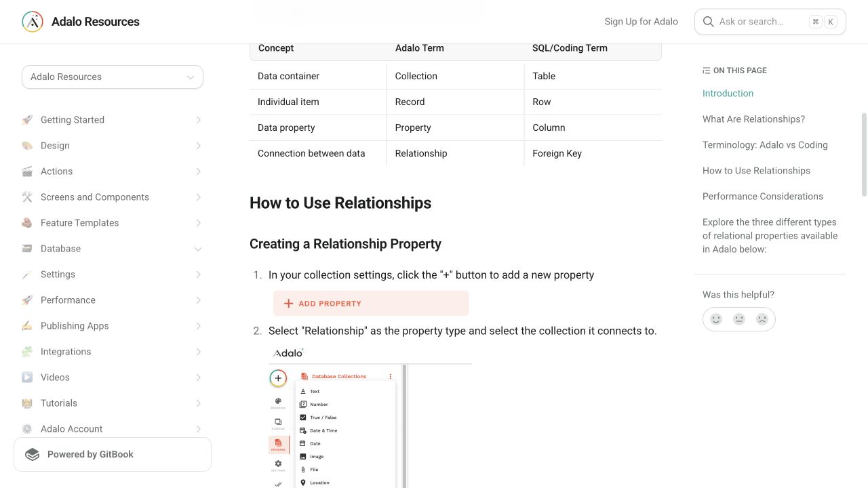
Task: Expand the Integrations section chevron
Action: pyautogui.click(x=198, y=352)
